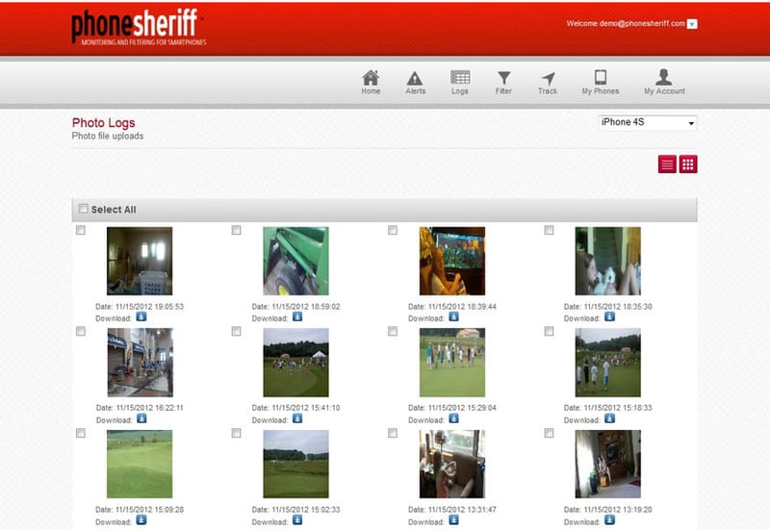Open the group-on-grass photo from 15:29:04
The width and height of the screenshot is (770, 532).
point(451,362)
